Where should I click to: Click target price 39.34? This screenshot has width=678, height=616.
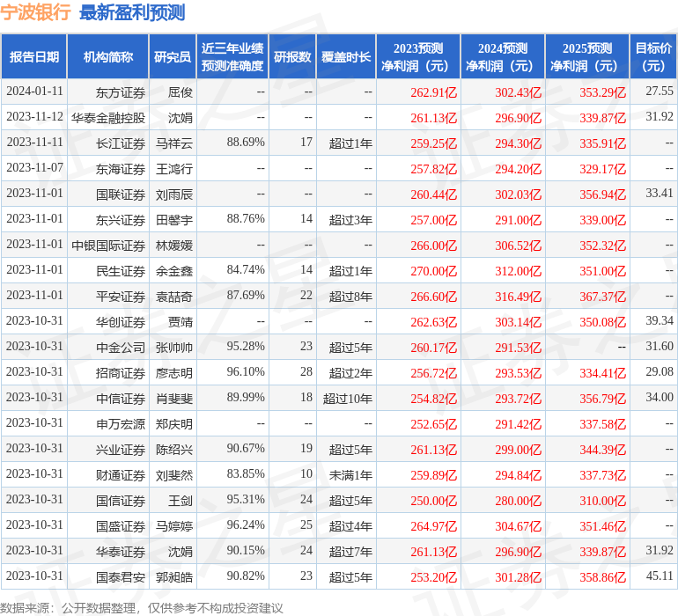coord(660,320)
